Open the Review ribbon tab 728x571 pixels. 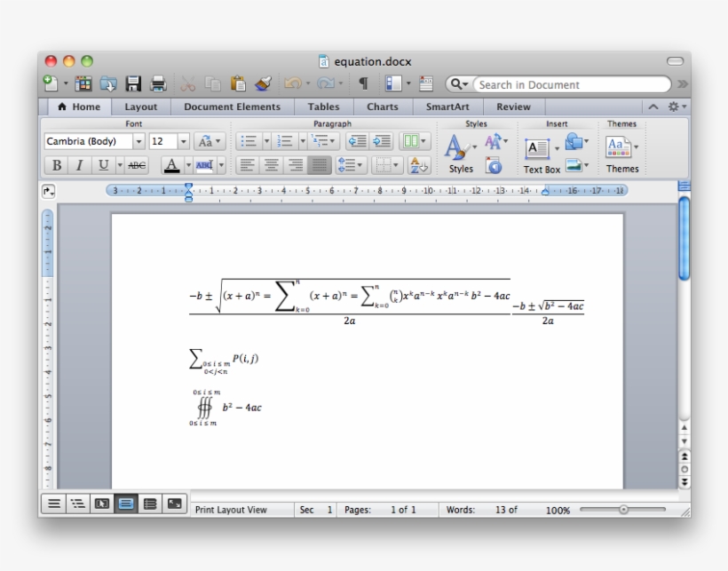514,106
